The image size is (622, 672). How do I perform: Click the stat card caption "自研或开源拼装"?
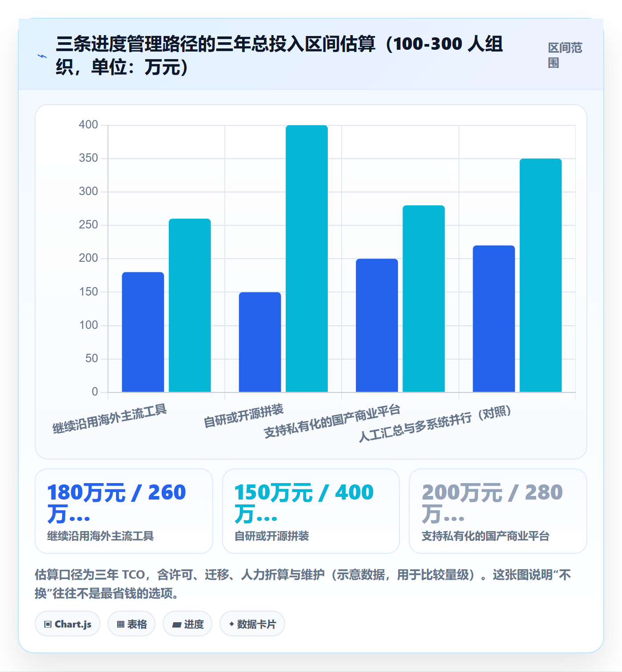tap(271, 536)
